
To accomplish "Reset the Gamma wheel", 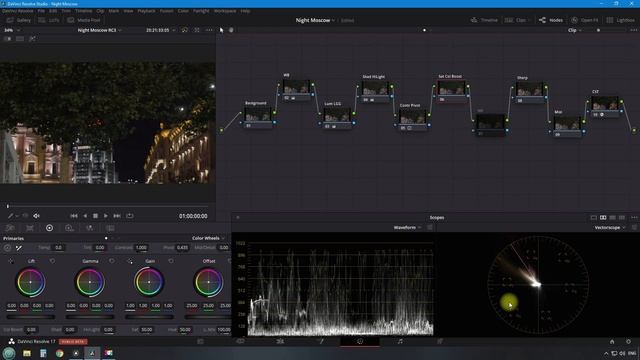I will (112, 261).
